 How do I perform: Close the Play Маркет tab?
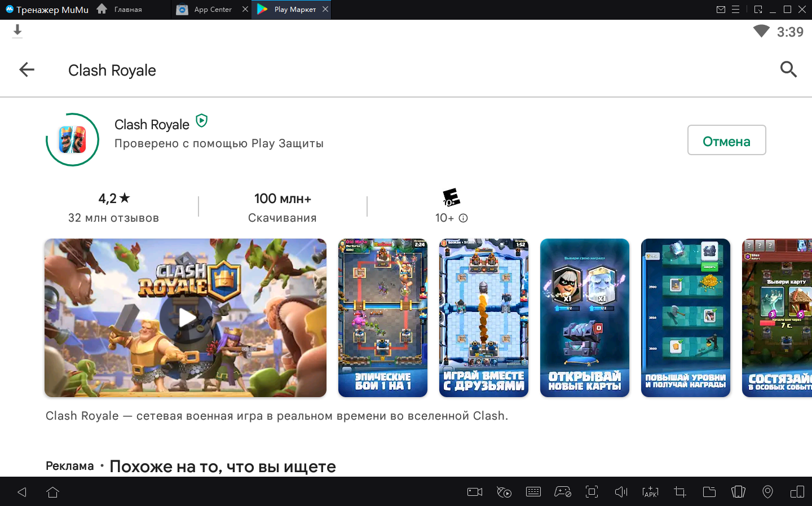click(325, 9)
